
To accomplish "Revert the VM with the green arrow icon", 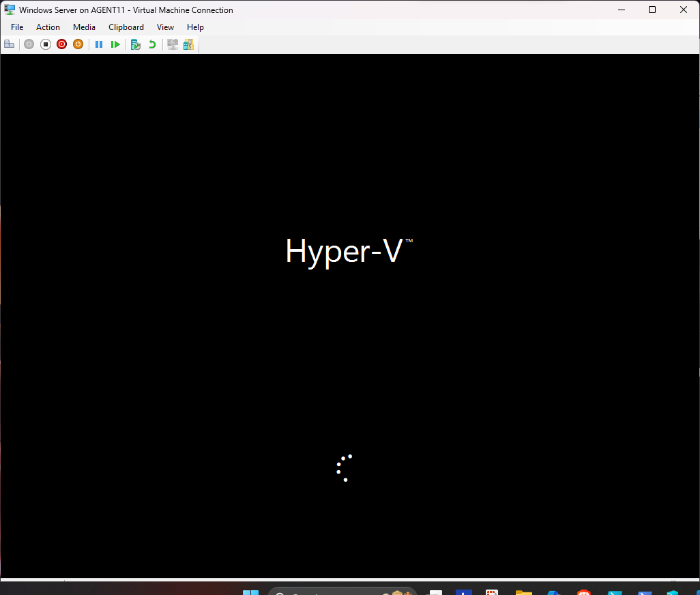I will coord(152,44).
